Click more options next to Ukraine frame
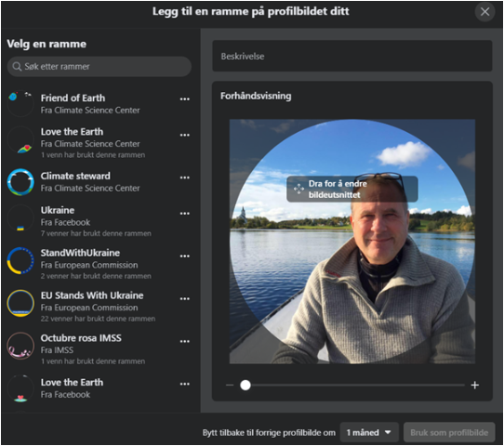 [184, 213]
